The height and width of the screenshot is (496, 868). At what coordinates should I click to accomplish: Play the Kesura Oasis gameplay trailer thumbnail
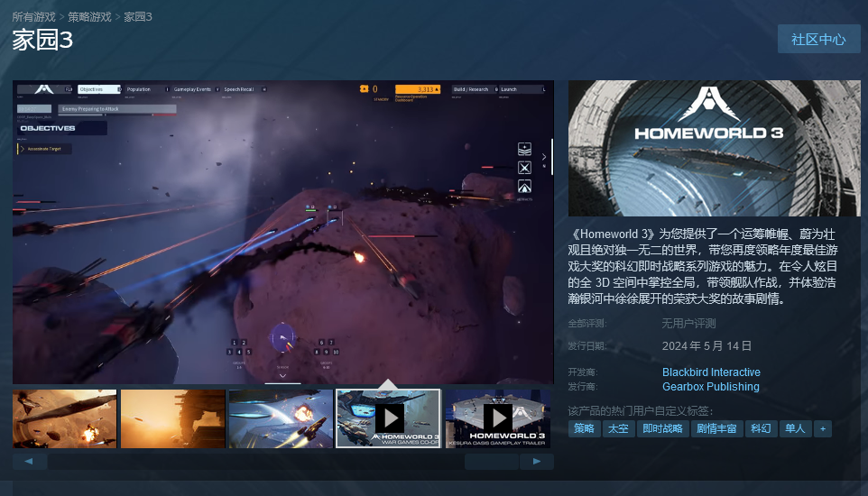[497, 418]
